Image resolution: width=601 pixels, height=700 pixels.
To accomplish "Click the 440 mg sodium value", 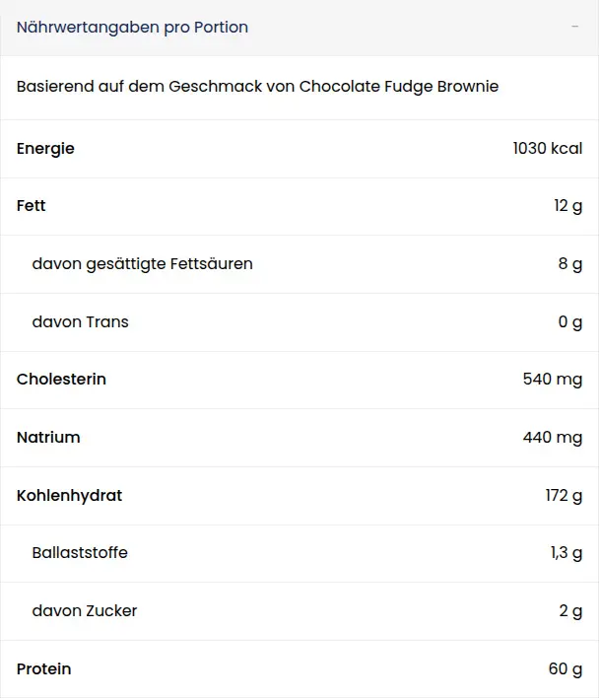I will [x=553, y=437].
